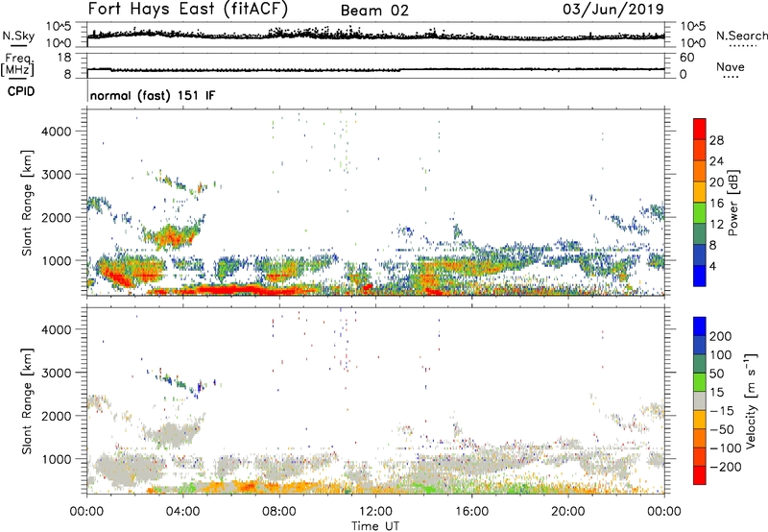Click the "2000" tick of the velocity panel
The image size is (768, 532).
pos(56,416)
